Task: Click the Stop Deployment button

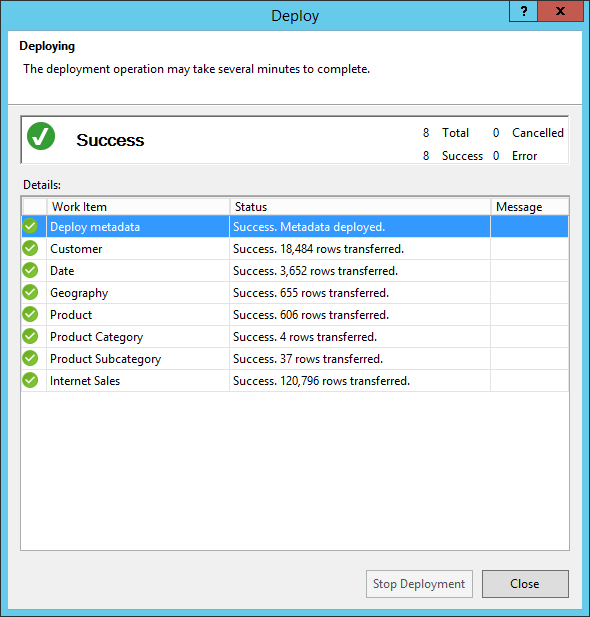Action: pos(419,584)
